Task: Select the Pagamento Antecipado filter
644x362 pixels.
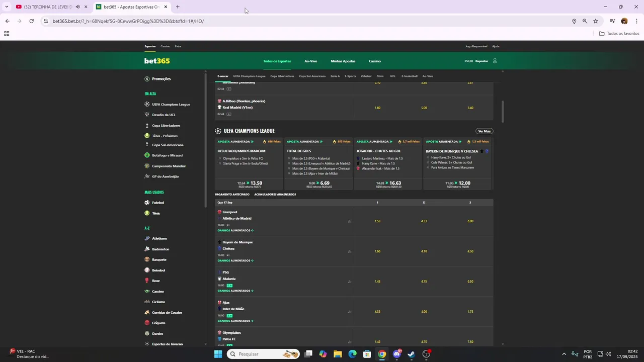Action: click(232, 195)
